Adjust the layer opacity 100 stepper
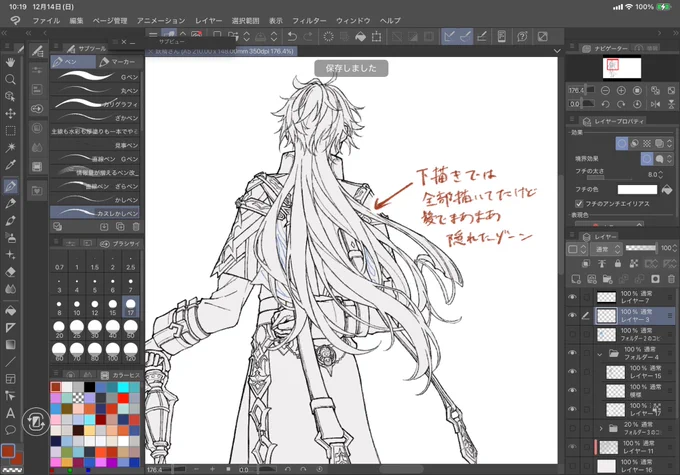The width and height of the screenshot is (680, 475). pos(674,248)
